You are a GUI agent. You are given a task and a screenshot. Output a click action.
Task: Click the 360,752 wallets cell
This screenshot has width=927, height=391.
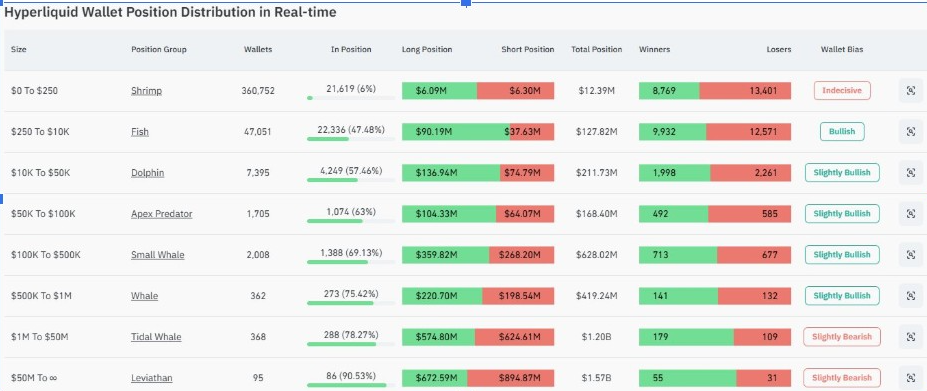click(258, 91)
